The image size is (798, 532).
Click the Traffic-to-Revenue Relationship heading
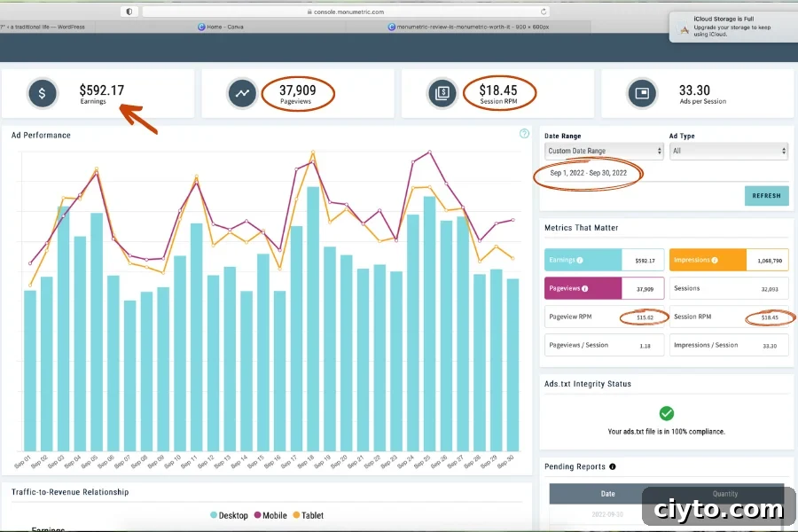coord(70,492)
